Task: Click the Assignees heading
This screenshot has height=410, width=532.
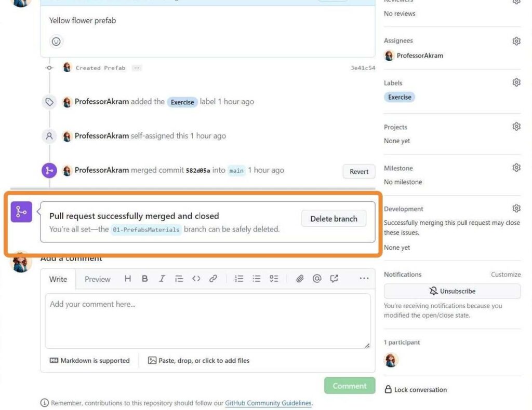Action: click(x=398, y=40)
